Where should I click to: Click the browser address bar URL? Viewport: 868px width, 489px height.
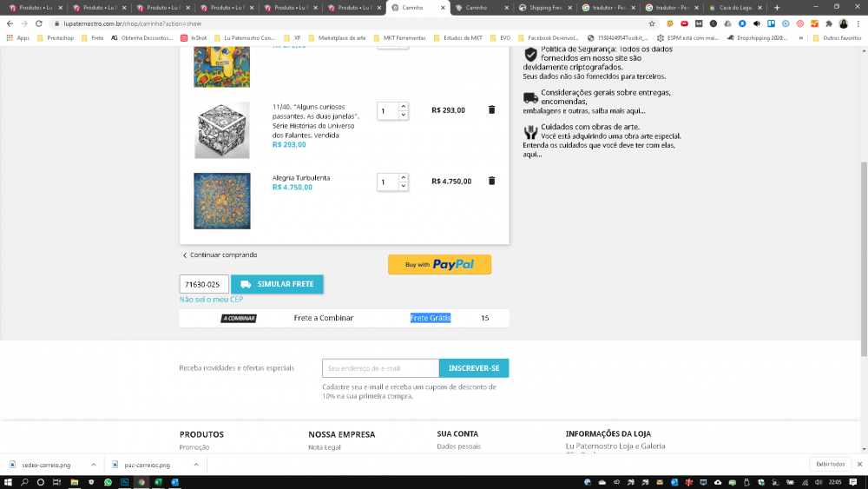coord(132,23)
